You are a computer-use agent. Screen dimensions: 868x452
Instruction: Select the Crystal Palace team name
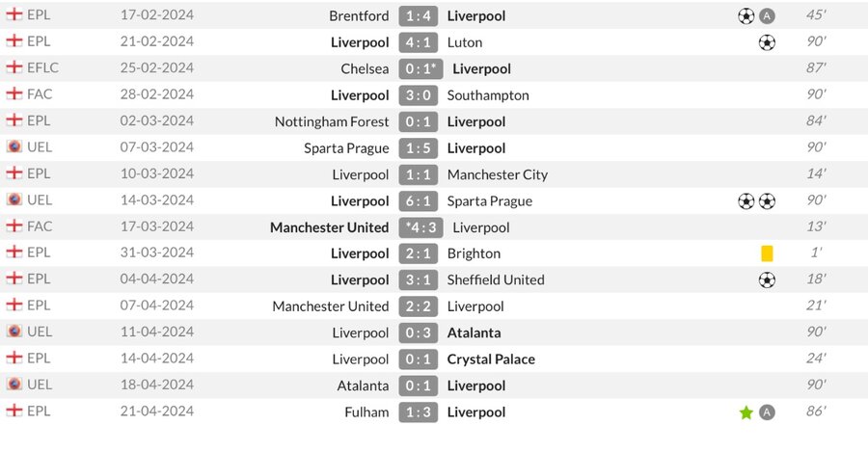[x=491, y=359]
